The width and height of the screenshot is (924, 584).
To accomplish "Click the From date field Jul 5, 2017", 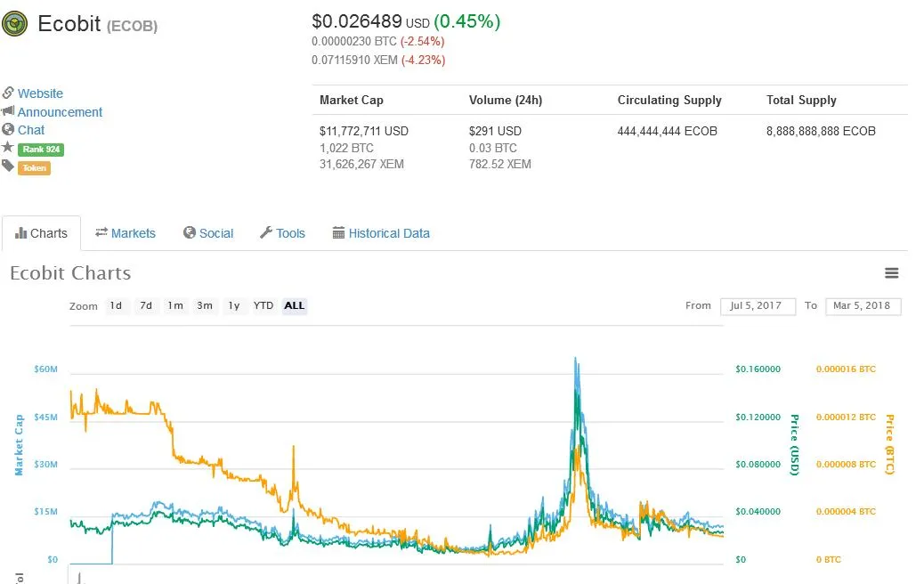I will click(x=758, y=306).
